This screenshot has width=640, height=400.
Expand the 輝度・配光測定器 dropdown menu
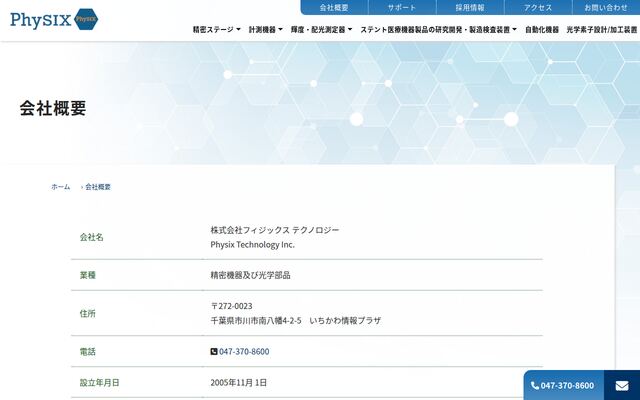coord(321,29)
